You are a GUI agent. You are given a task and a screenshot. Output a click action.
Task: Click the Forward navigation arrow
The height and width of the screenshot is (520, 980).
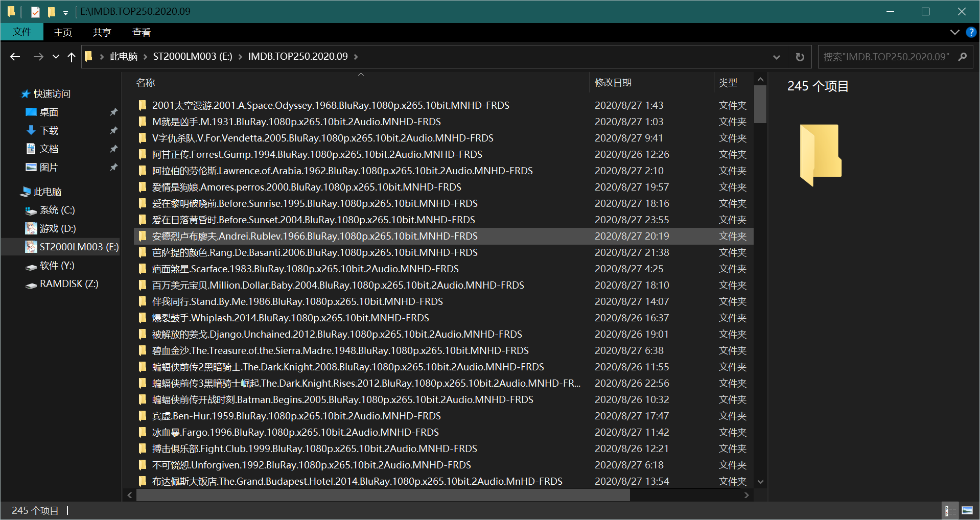(x=38, y=57)
